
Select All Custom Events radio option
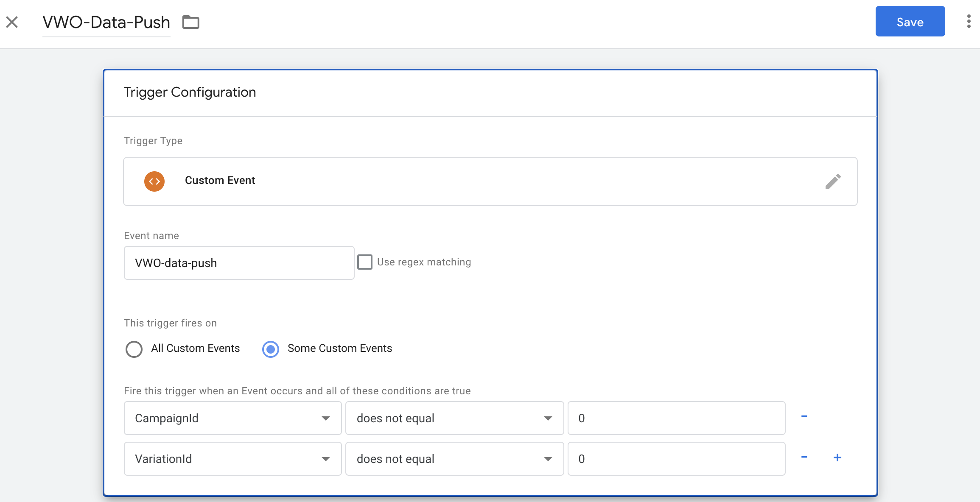tap(134, 349)
